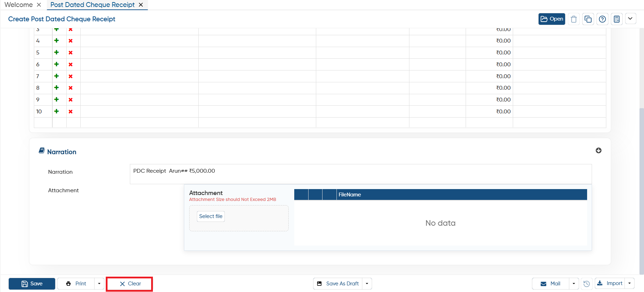Collapse the Narration section arrow

598,150
